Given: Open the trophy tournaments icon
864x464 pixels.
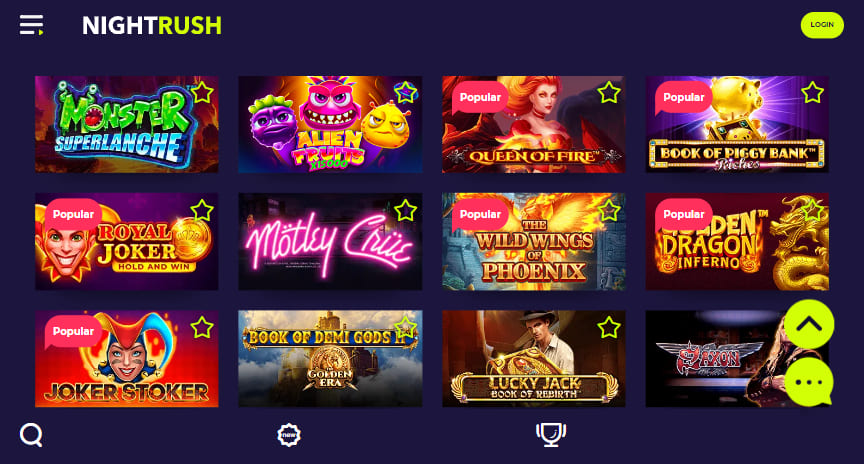Looking at the screenshot, I should tap(551, 435).
